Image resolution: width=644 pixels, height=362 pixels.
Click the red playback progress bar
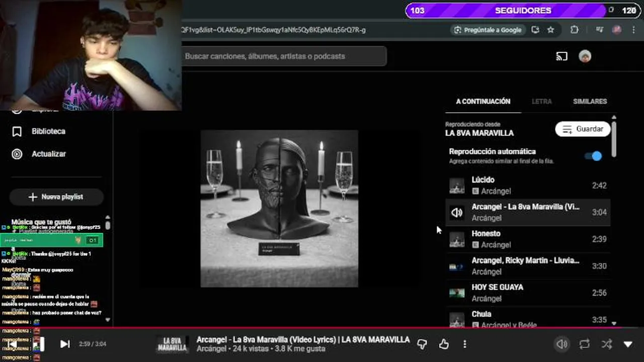(322, 327)
